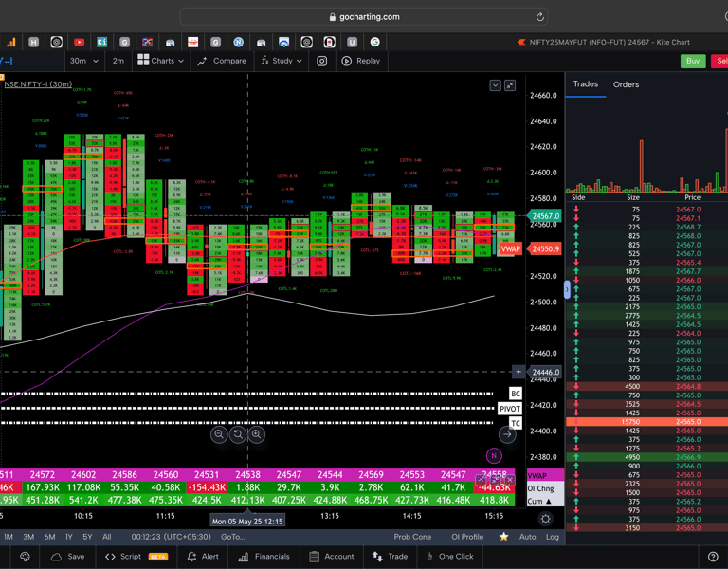
Task: Select the 5Y range button
Action: 87,537
